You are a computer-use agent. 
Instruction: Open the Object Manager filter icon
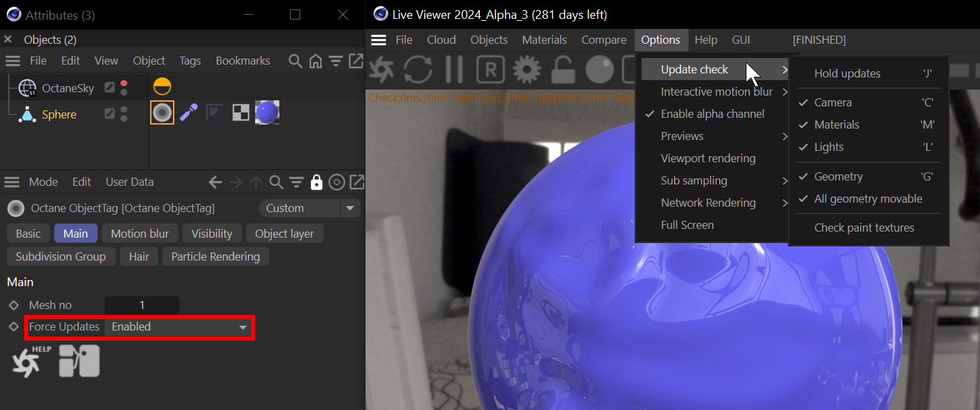coord(335,61)
